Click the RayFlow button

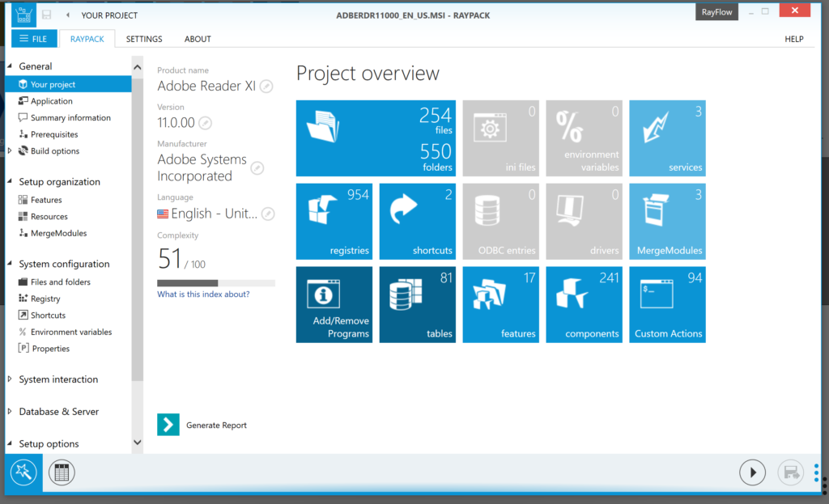click(716, 12)
